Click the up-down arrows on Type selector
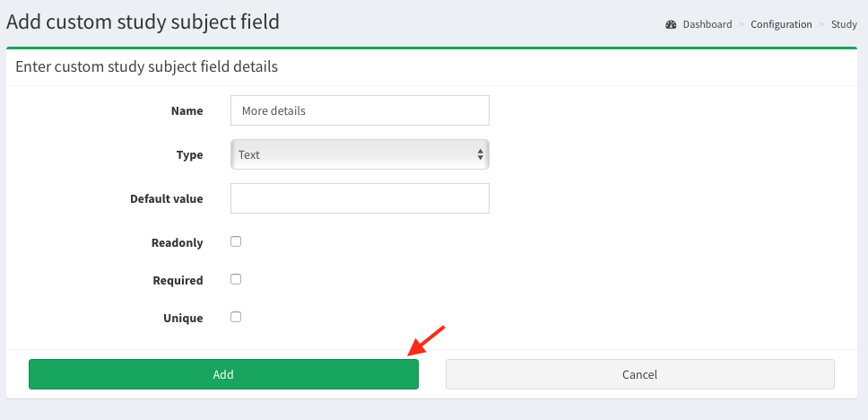The width and height of the screenshot is (868, 420). 481,154
